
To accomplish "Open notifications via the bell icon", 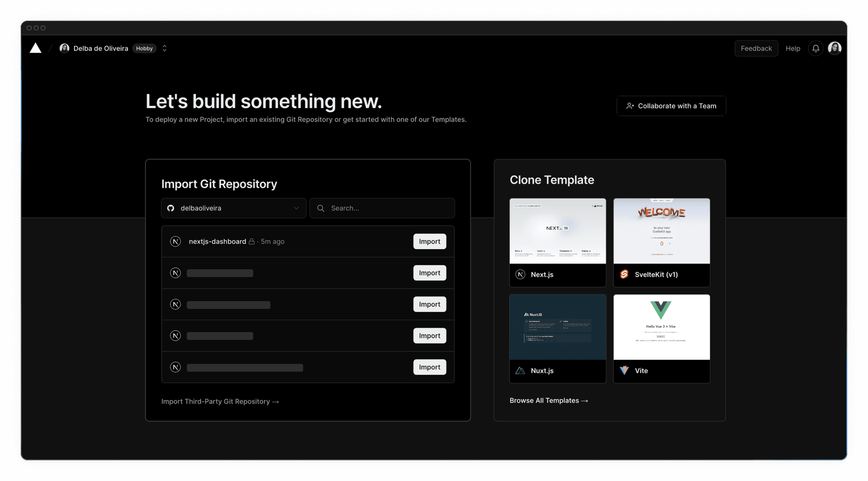I will (815, 48).
